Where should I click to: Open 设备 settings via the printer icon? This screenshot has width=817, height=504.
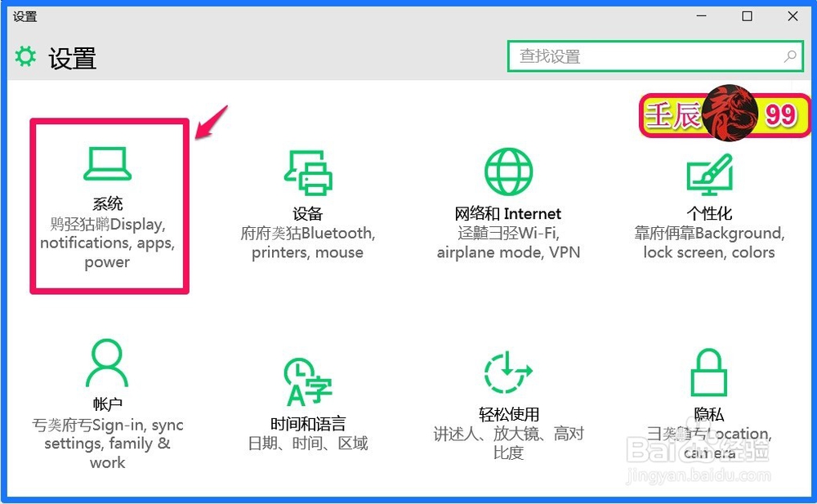(x=308, y=172)
